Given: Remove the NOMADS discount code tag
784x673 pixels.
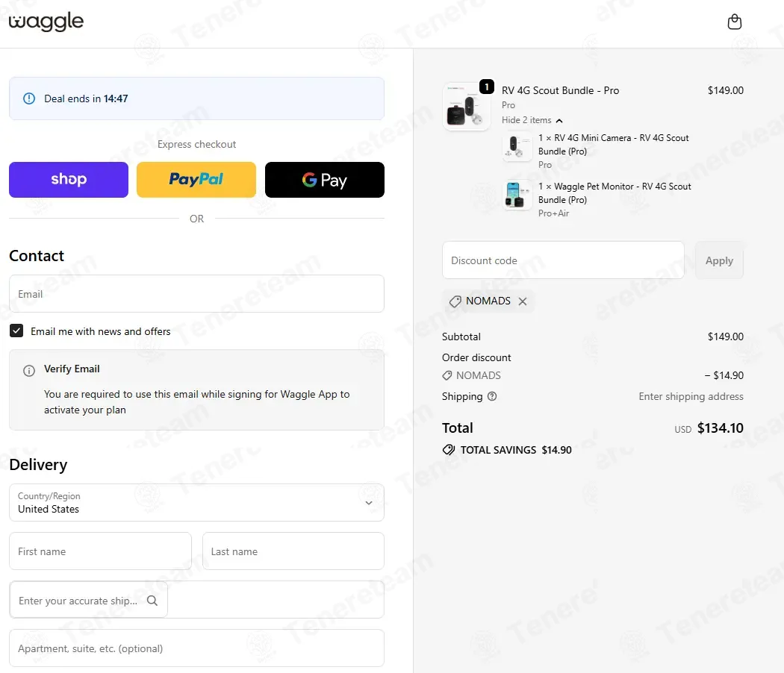Looking at the screenshot, I should (x=523, y=301).
